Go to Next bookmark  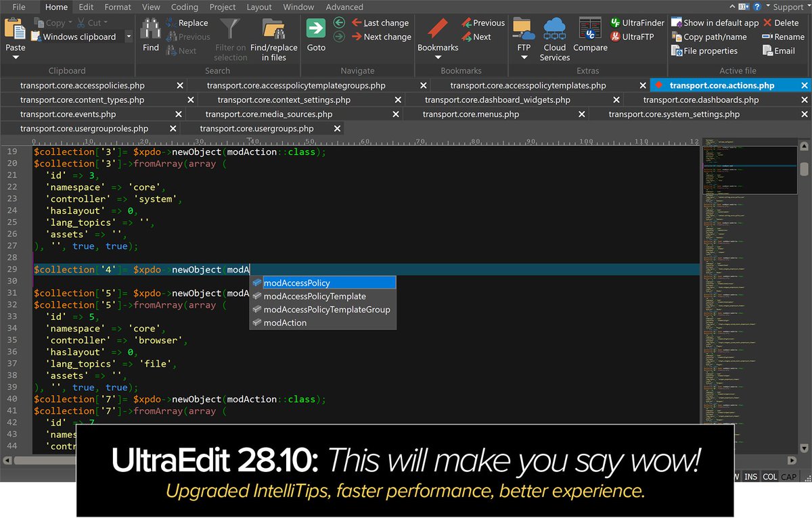(476, 37)
